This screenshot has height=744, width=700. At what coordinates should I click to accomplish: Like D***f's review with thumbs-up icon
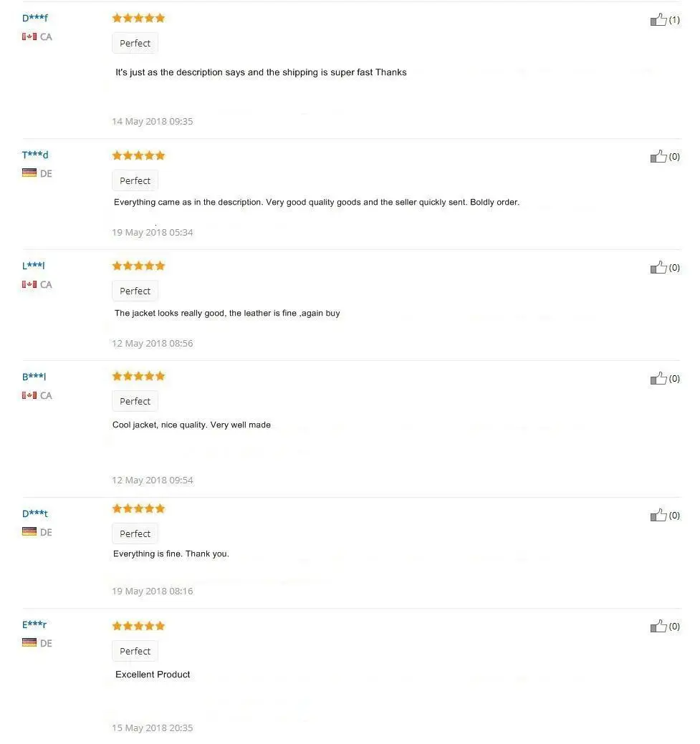point(658,19)
